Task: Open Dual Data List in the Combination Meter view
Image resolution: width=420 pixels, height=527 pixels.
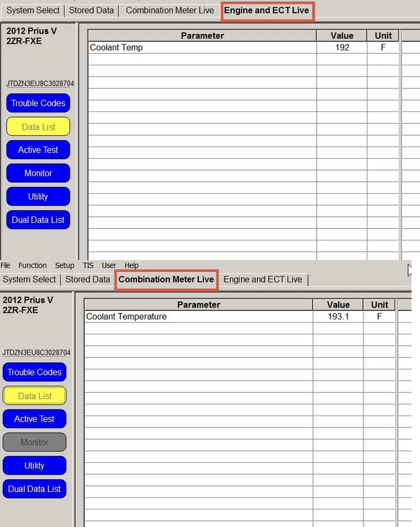Action: click(x=35, y=489)
